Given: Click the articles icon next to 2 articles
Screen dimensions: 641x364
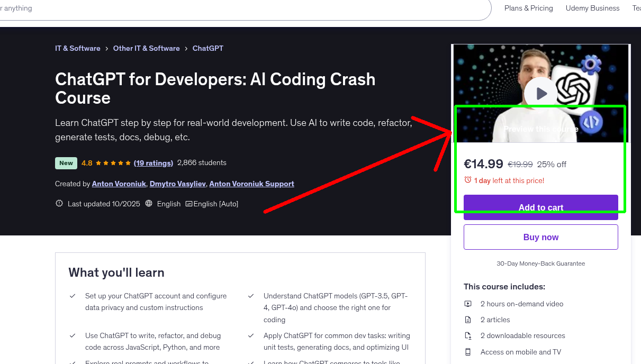Looking at the screenshot, I should pos(468,320).
